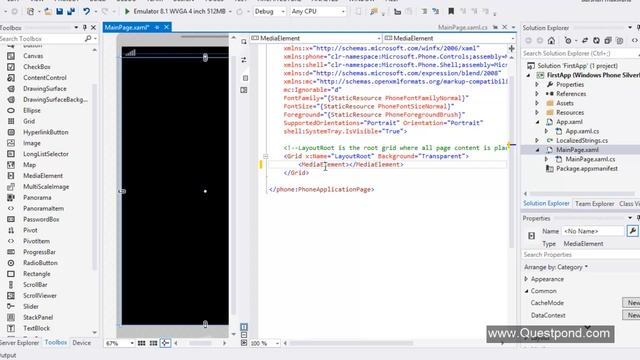Collapse the Grid element in the XAML editor
The width and height of the screenshot is (640, 360).
pyautogui.click(x=265, y=156)
